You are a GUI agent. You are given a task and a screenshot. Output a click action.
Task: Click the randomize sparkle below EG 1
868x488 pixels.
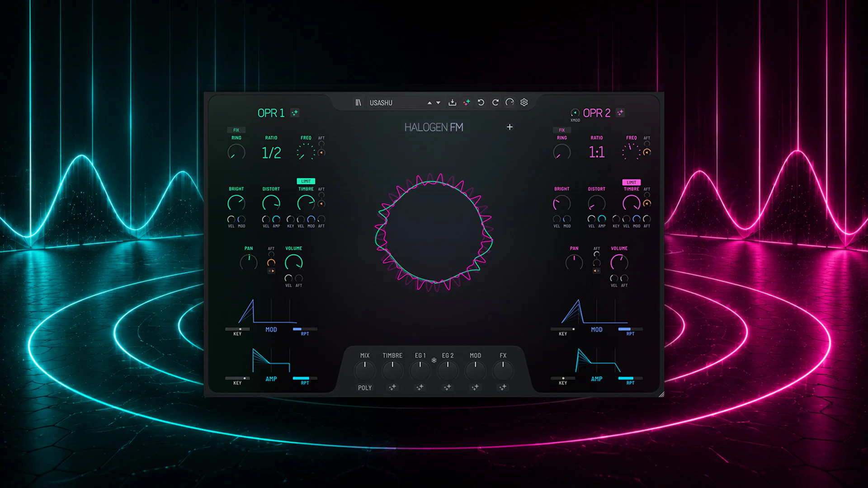click(420, 387)
